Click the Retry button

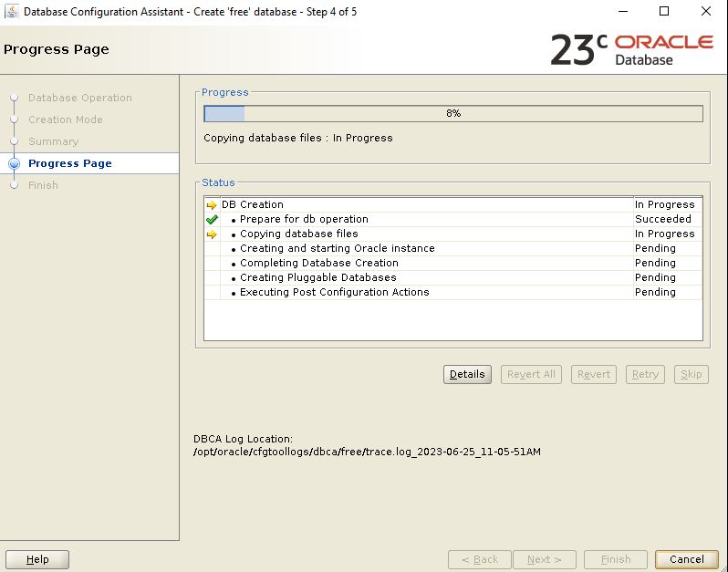645,374
